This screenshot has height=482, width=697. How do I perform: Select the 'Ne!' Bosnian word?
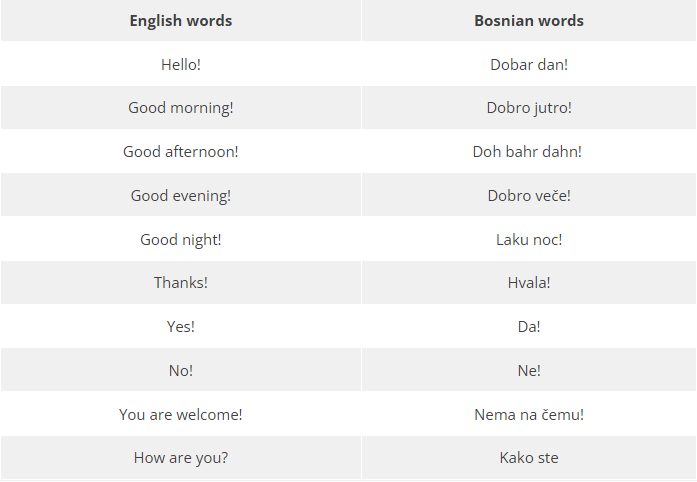tap(529, 371)
